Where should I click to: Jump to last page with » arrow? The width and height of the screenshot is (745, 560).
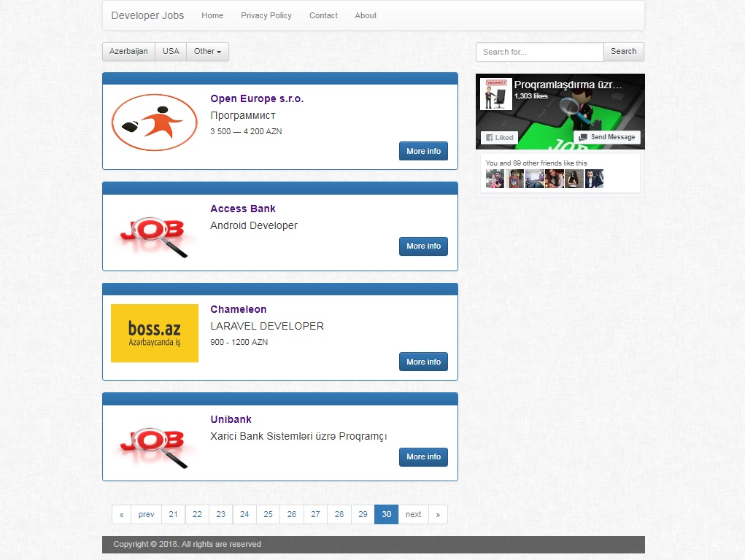(438, 514)
